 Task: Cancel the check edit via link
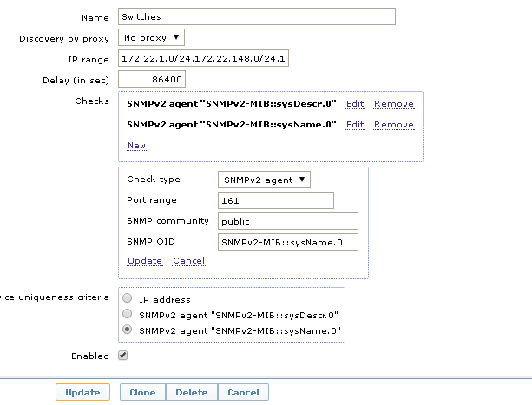(x=188, y=261)
